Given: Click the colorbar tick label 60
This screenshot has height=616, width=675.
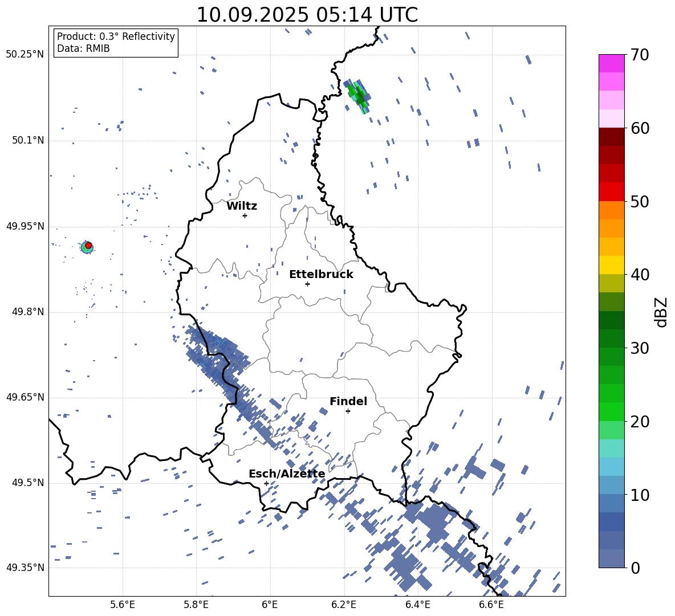Looking at the screenshot, I should 640,128.
